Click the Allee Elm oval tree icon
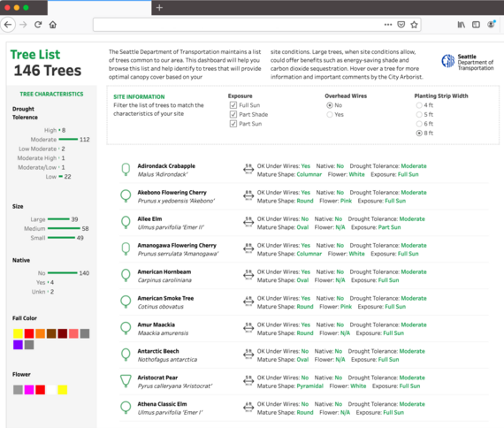Screen dimensions: 504x428 click(126, 222)
